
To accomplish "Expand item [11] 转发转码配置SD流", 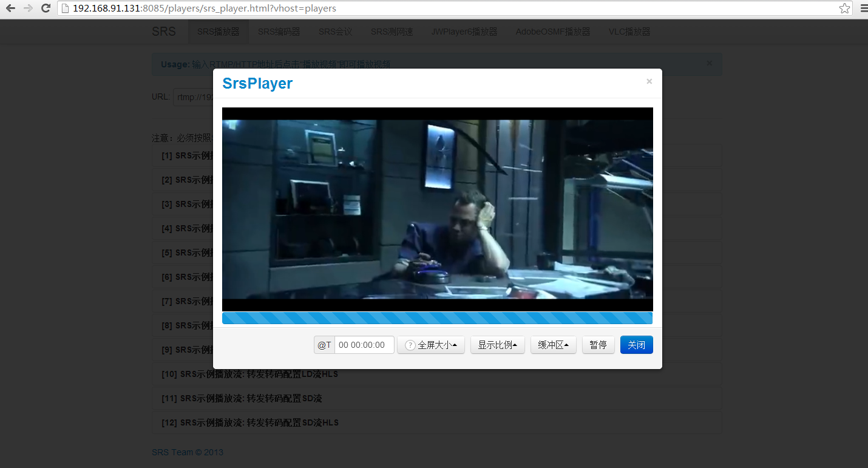I will point(436,399).
